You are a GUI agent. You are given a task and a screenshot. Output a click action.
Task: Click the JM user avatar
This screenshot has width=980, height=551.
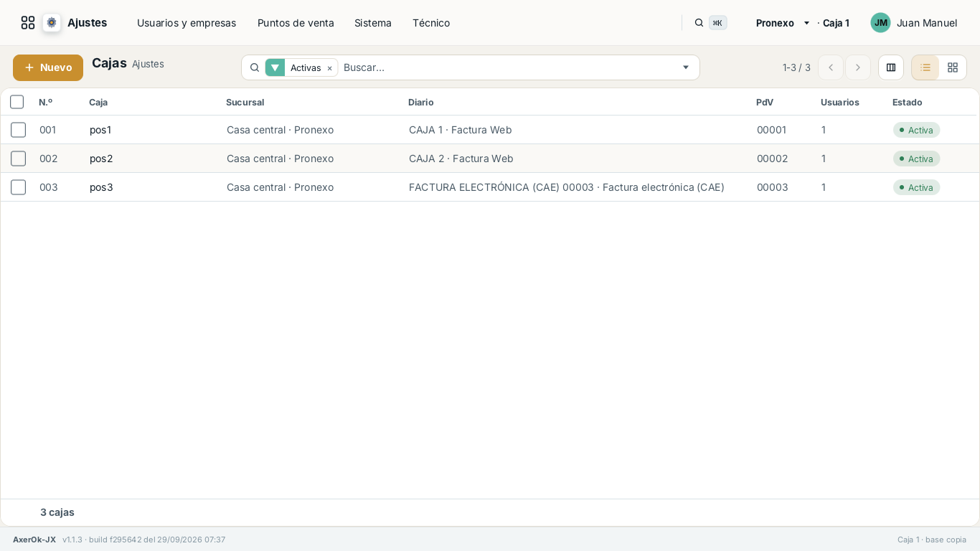[880, 23]
